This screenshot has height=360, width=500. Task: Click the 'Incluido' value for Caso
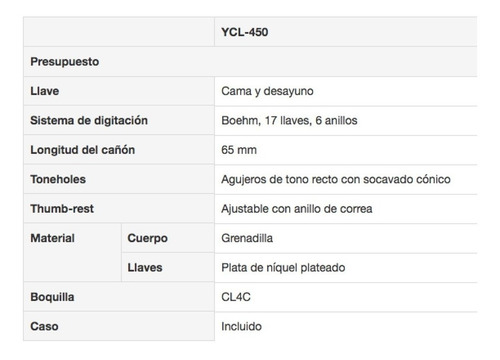(241, 326)
